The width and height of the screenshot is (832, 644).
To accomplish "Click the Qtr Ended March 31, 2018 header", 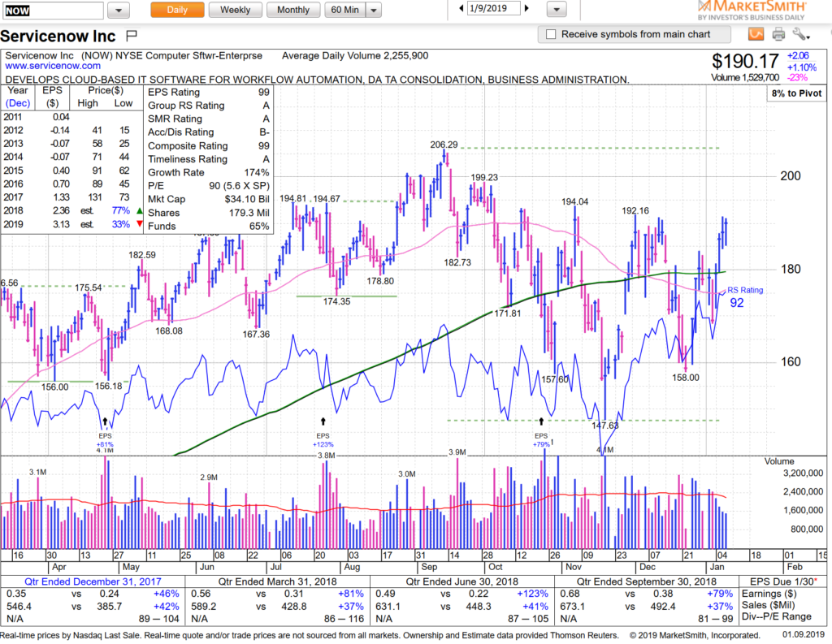I will (x=278, y=581).
